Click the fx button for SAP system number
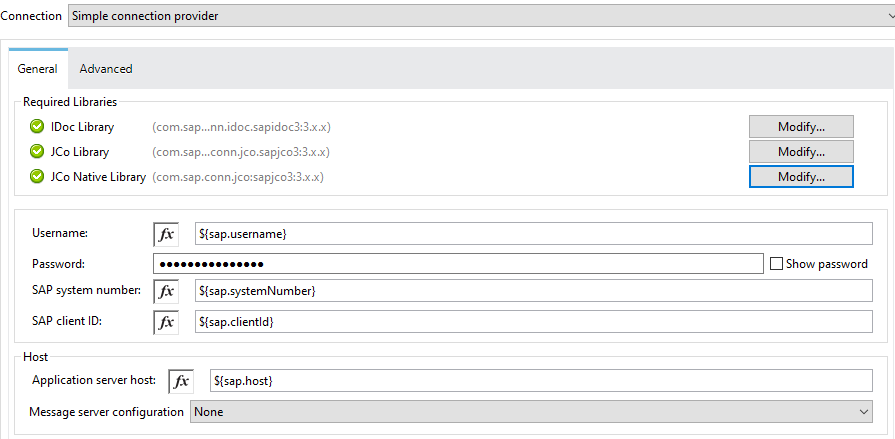Viewport: 895px width, 439px height. pos(166,291)
